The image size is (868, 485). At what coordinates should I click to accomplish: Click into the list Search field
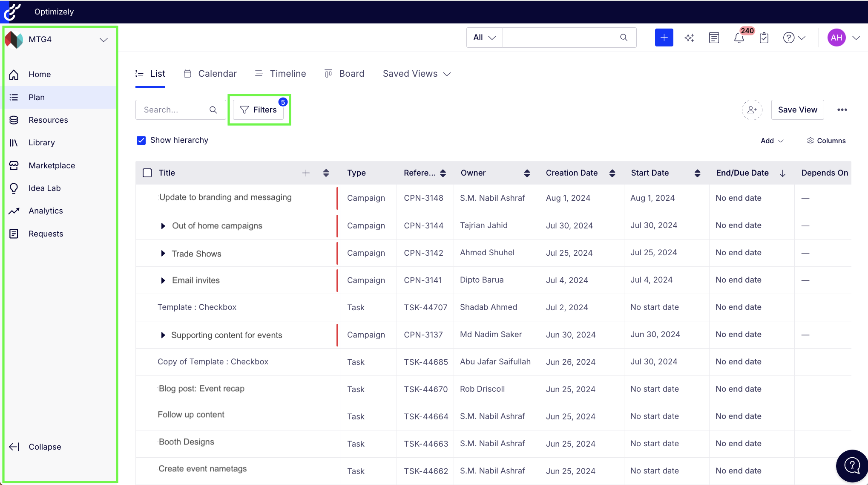(175, 110)
